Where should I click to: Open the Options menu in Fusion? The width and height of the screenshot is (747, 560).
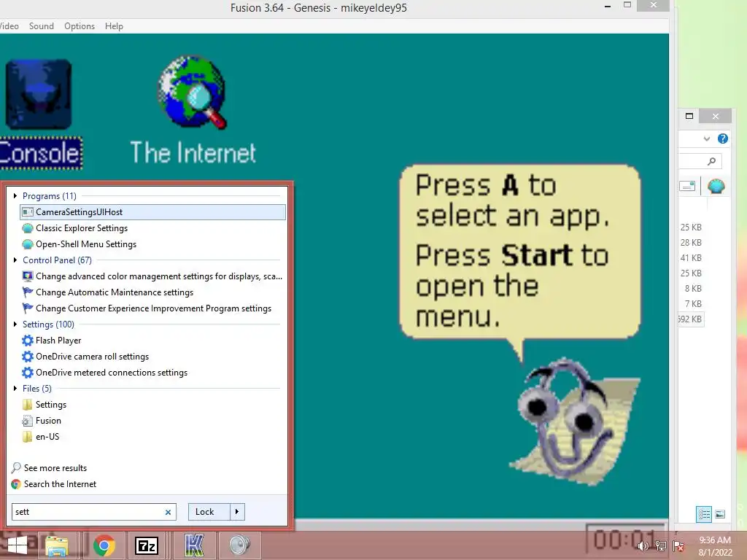click(x=80, y=26)
